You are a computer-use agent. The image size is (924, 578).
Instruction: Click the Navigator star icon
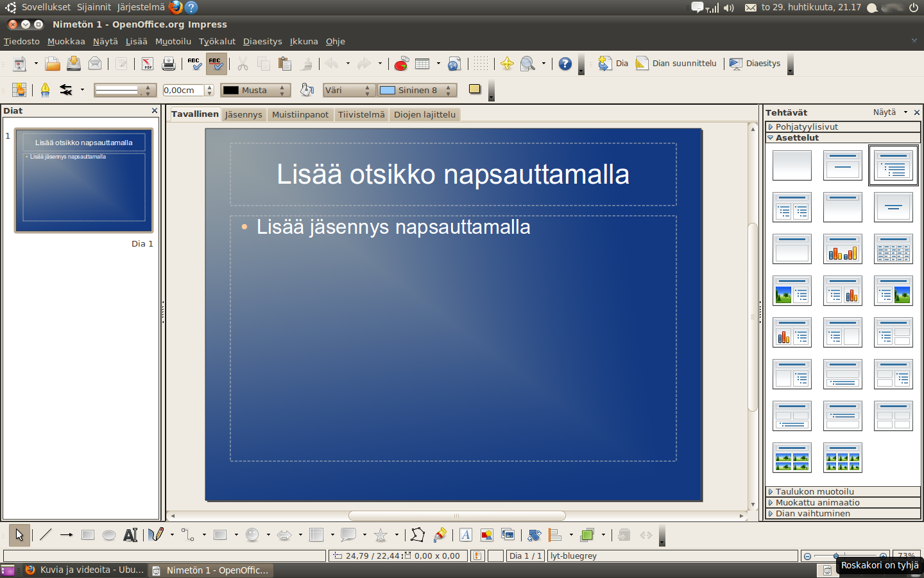pos(507,64)
